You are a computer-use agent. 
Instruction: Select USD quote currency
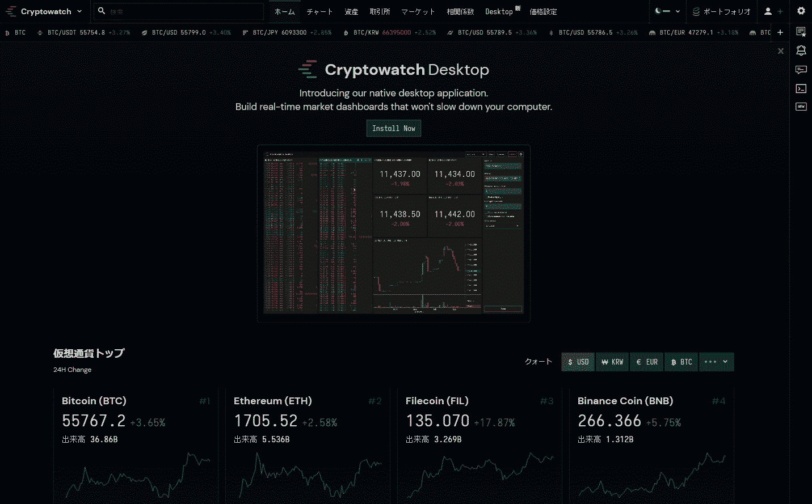click(x=578, y=362)
